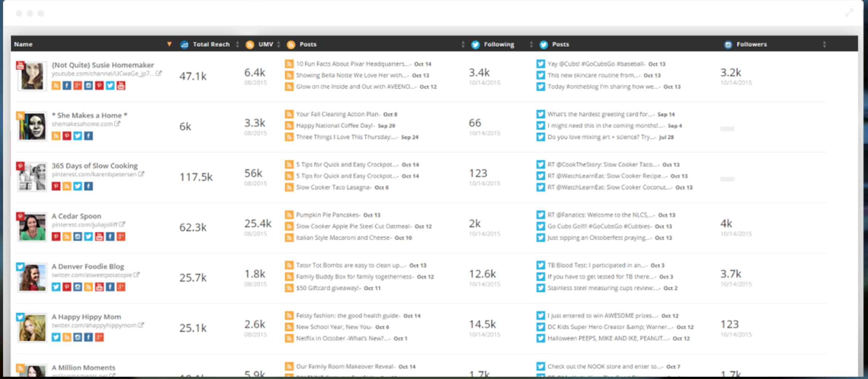868x379 pixels.
Task: Select 3.2k Instagram followers value
Action: pos(730,72)
